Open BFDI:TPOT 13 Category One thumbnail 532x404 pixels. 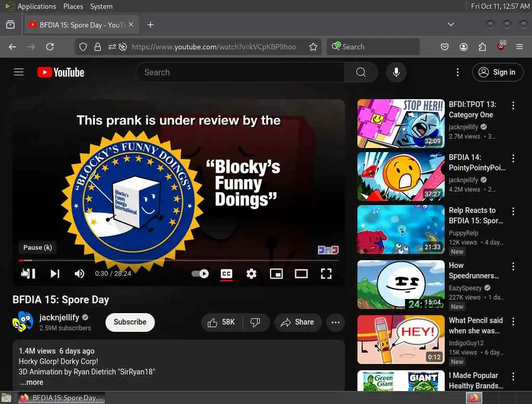click(x=401, y=124)
